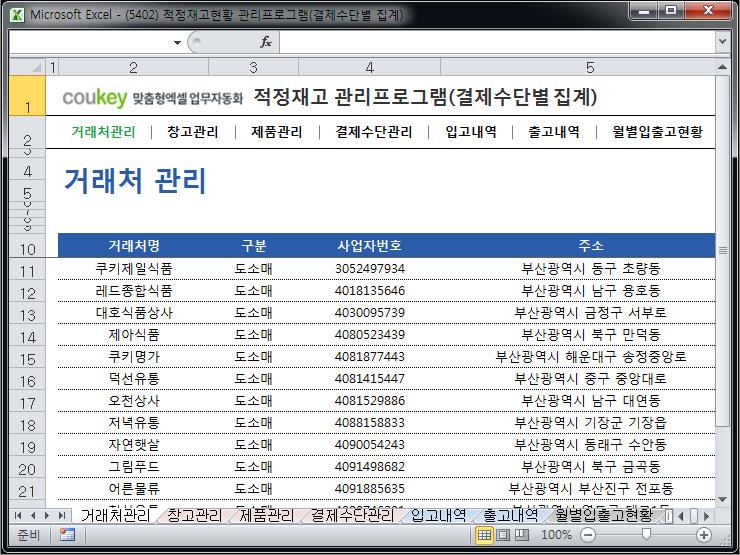Open the 출고내역 navigation link
The height and width of the screenshot is (555, 740).
pos(554,132)
